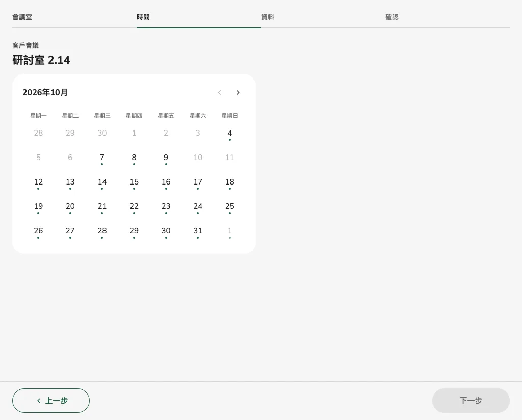Click the 下一步 next button
Image resolution: width=522 pixels, height=420 pixels.
pos(471,401)
